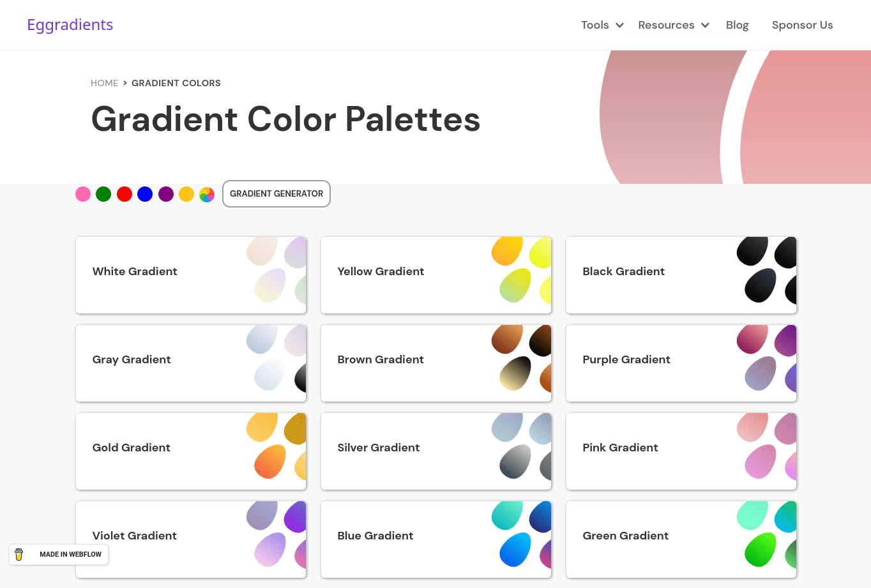The image size is (871, 588).
Task: Open the Blue Gradient card
Action: (x=435, y=539)
